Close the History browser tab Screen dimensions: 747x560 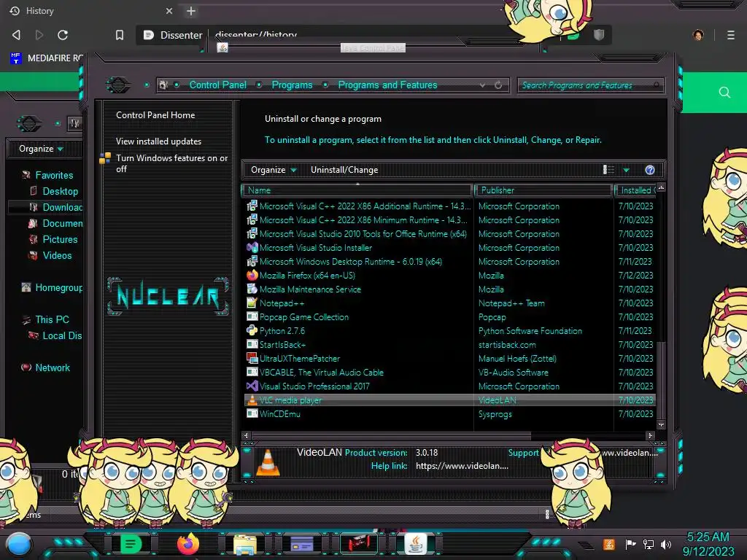click(169, 11)
